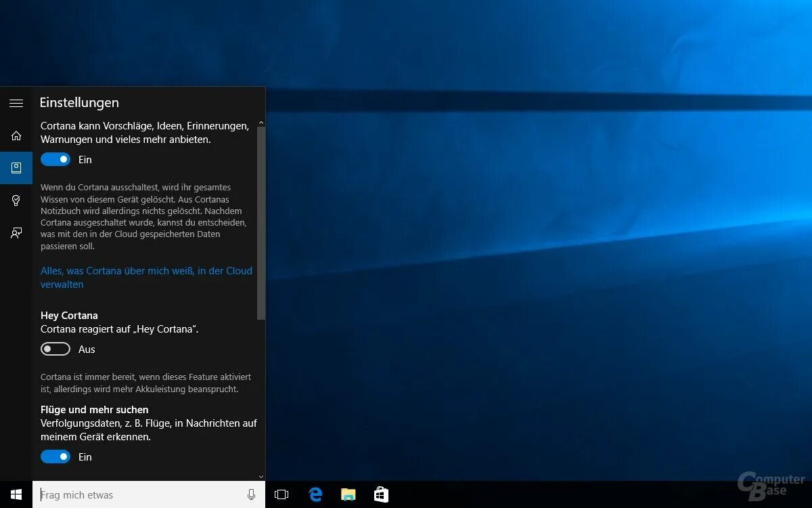Viewport: 812px width, 508px height.
Task: Disable Flüge und mehr suchen toggle
Action: (55, 457)
